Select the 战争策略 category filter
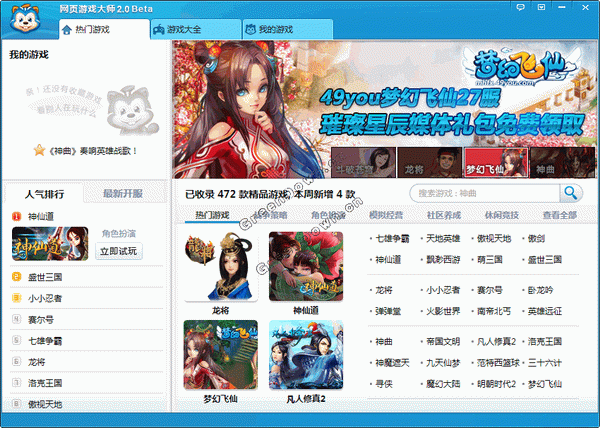 270,215
